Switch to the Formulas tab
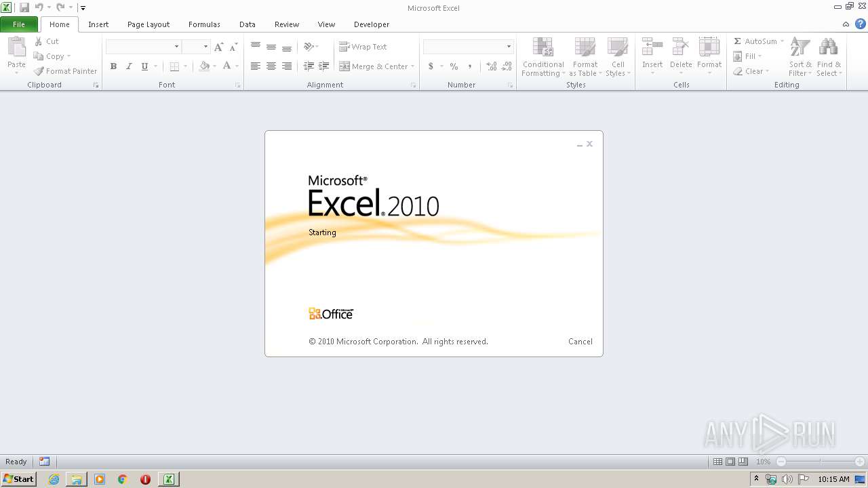This screenshot has height=488, width=868. coord(204,24)
